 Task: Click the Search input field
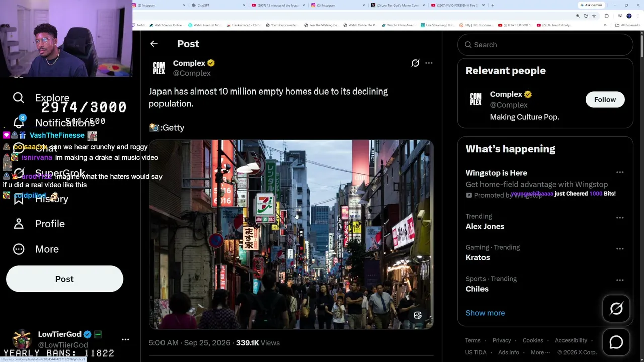(x=545, y=45)
